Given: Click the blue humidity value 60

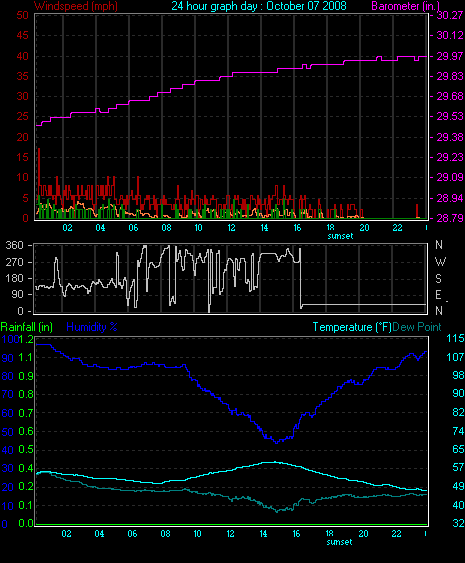Looking at the screenshot, I should coord(8,413).
